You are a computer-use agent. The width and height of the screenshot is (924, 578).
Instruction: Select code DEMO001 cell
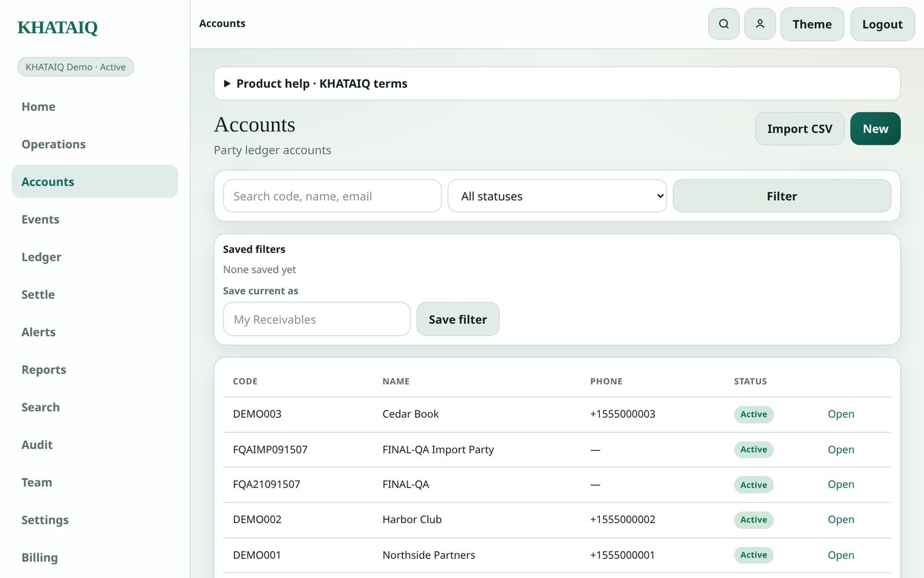pos(257,555)
